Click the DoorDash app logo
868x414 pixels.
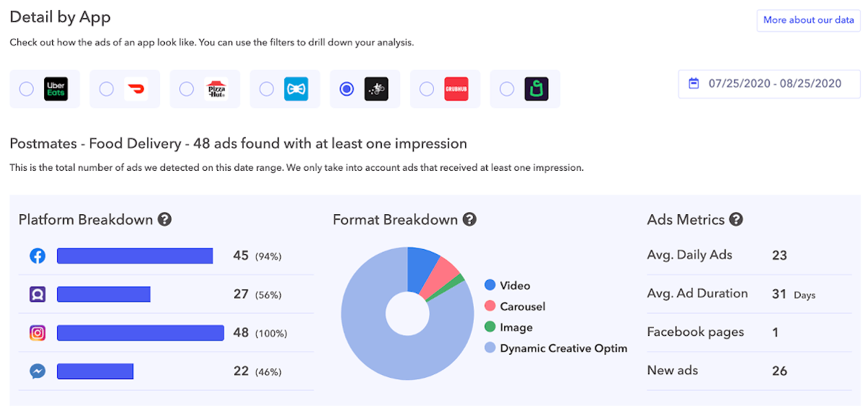tap(135, 89)
